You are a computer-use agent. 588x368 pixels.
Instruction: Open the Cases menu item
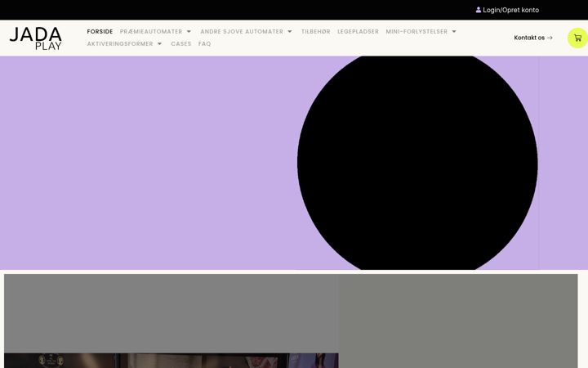point(181,44)
